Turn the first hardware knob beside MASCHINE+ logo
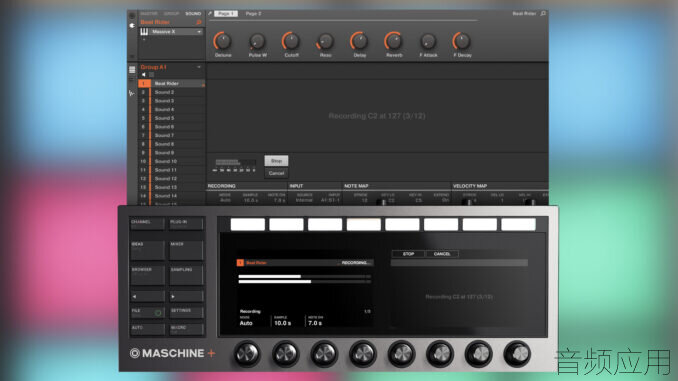 pyautogui.click(x=247, y=354)
